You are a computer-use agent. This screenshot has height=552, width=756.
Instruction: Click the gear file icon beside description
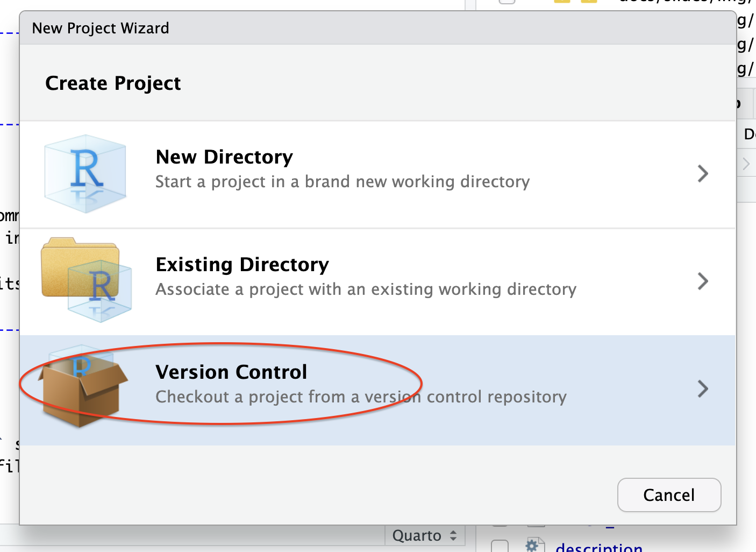click(532, 546)
